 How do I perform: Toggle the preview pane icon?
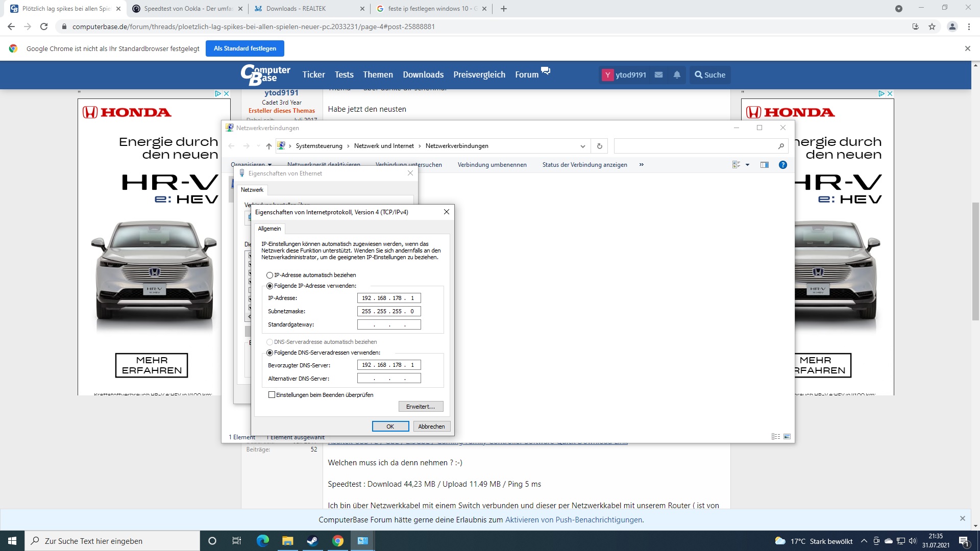[x=764, y=165]
